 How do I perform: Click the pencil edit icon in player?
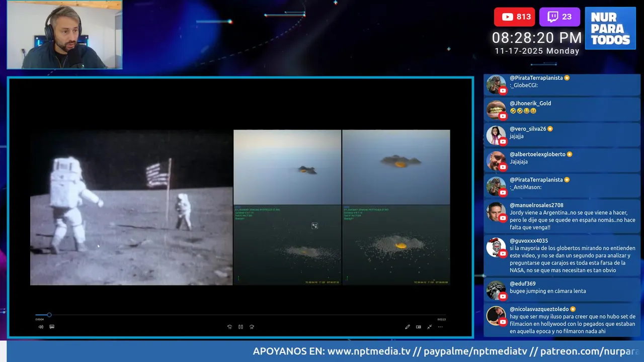(x=408, y=327)
